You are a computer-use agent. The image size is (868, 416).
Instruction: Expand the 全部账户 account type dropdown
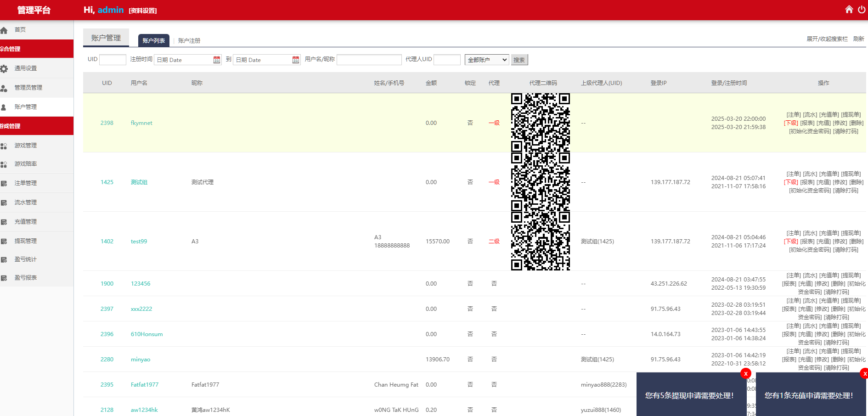(487, 60)
